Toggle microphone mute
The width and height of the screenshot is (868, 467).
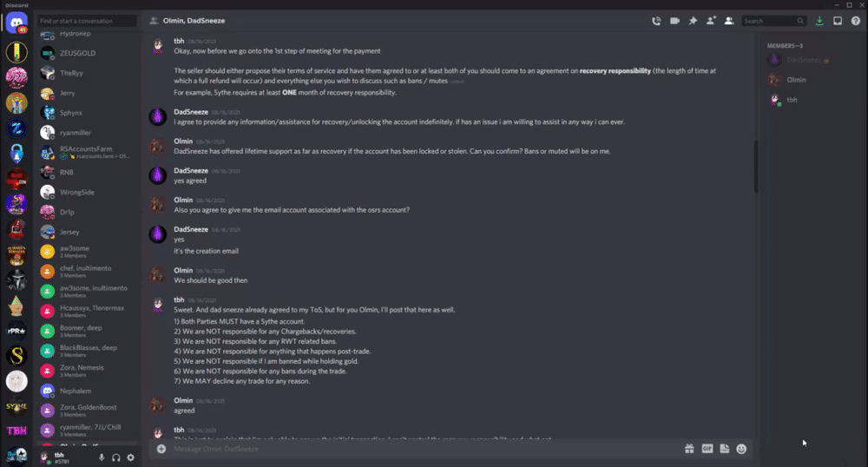tap(102, 457)
